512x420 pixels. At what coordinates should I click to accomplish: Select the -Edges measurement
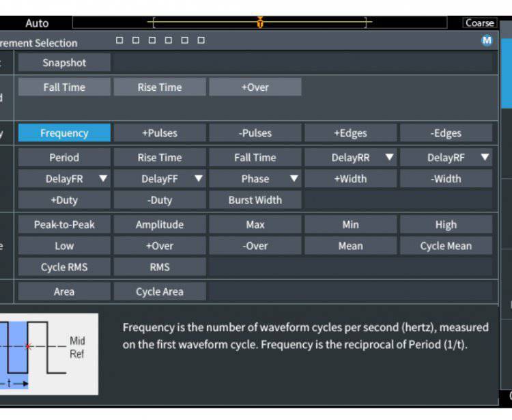(446, 133)
